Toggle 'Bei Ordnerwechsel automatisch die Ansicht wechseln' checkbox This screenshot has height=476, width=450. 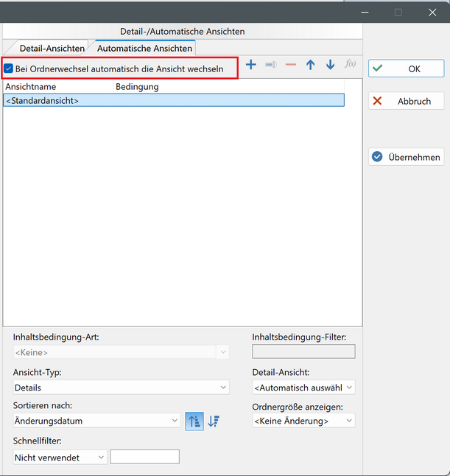9,69
